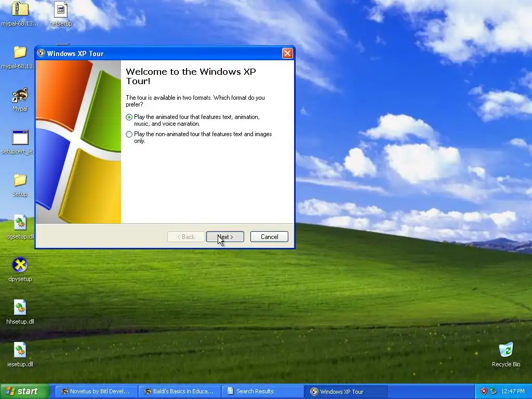Viewport: 532px width, 399px height.
Task: Select the Mypal raccoon desktop shortcut
Action: coord(20,99)
